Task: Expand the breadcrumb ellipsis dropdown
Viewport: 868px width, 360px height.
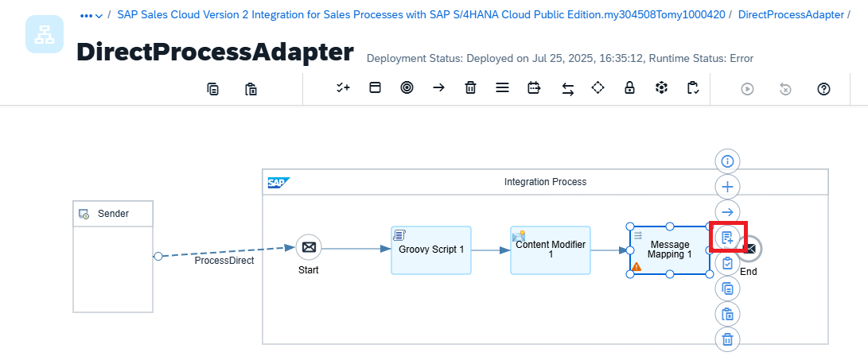Action: point(91,15)
